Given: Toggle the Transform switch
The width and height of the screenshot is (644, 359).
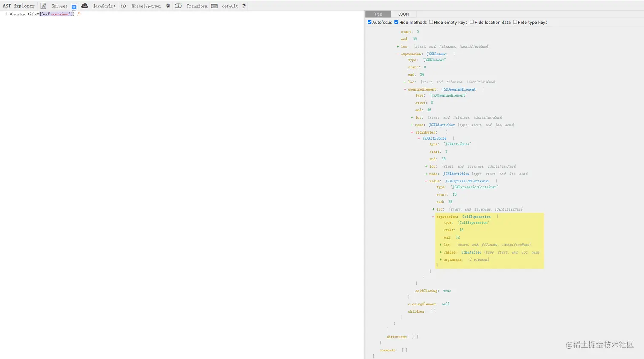Looking at the screenshot, I should 178,6.
